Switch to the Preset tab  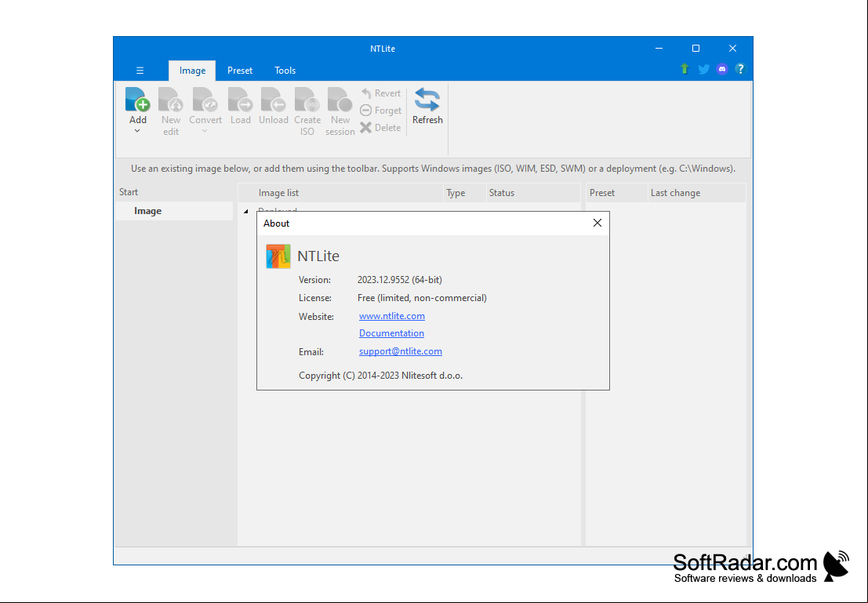click(240, 71)
